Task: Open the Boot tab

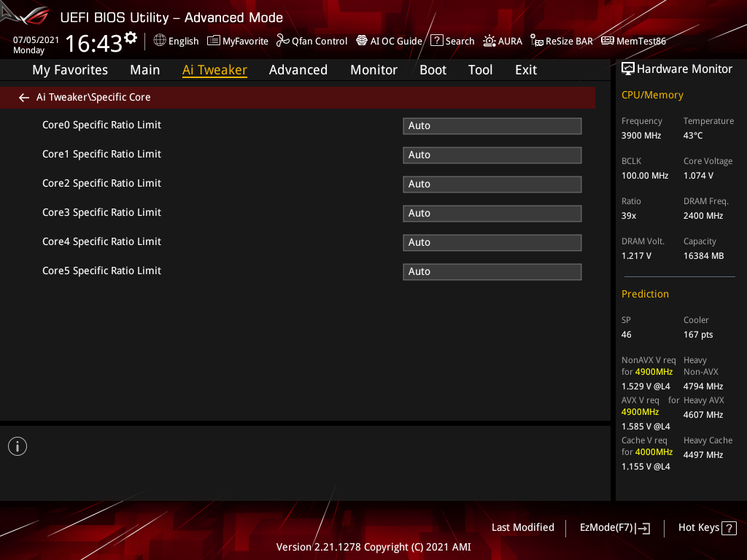Action: (433, 70)
